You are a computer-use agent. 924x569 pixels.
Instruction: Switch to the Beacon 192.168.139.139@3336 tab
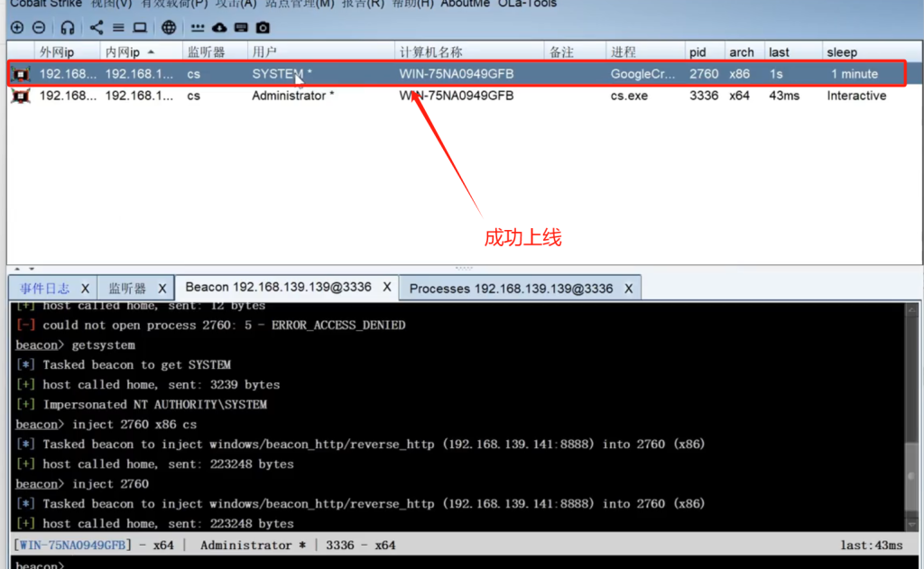[x=278, y=287]
